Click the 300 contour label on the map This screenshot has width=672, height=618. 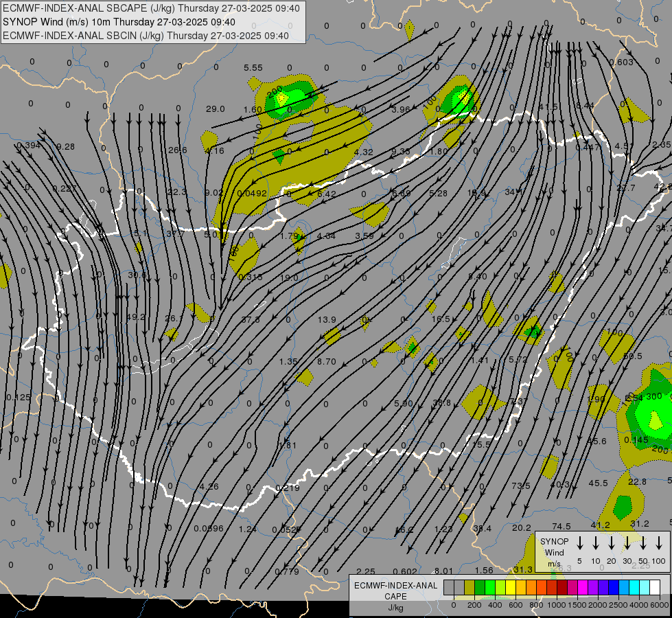point(654,396)
